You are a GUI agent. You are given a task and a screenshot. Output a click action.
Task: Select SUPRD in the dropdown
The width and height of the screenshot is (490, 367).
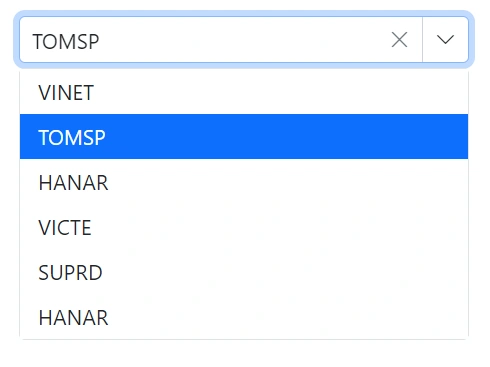pos(244,272)
